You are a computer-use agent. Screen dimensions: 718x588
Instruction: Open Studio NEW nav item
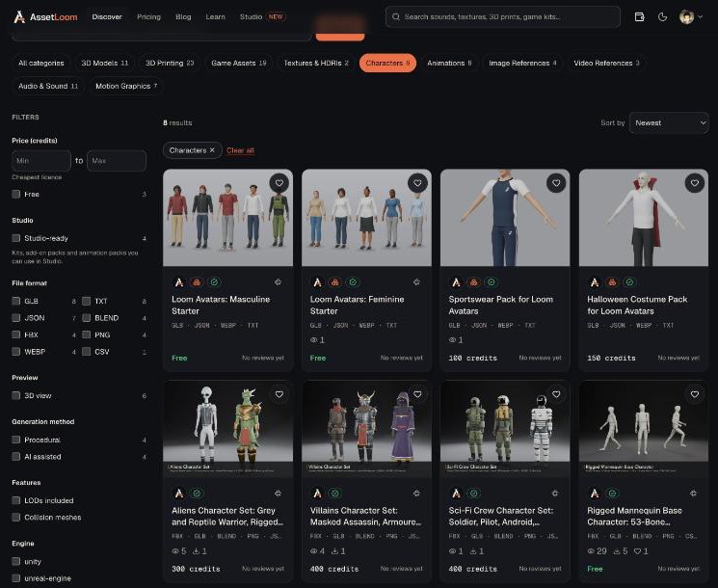tap(262, 17)
